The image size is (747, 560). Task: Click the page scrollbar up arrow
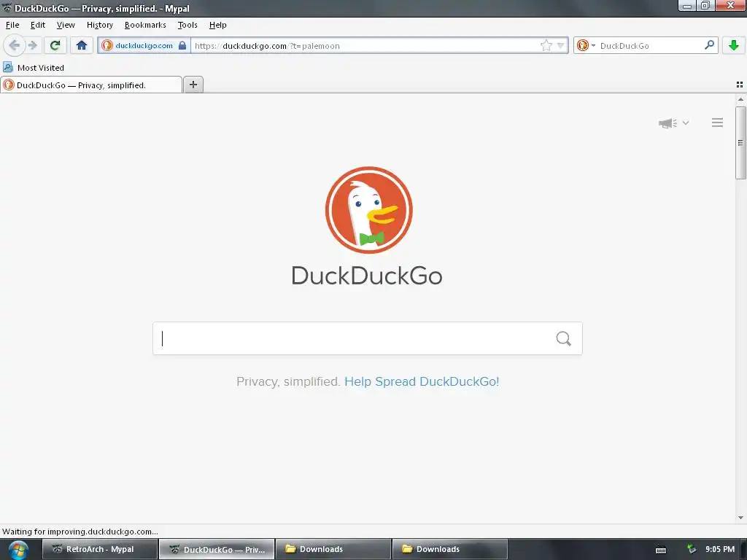point(740,99)
